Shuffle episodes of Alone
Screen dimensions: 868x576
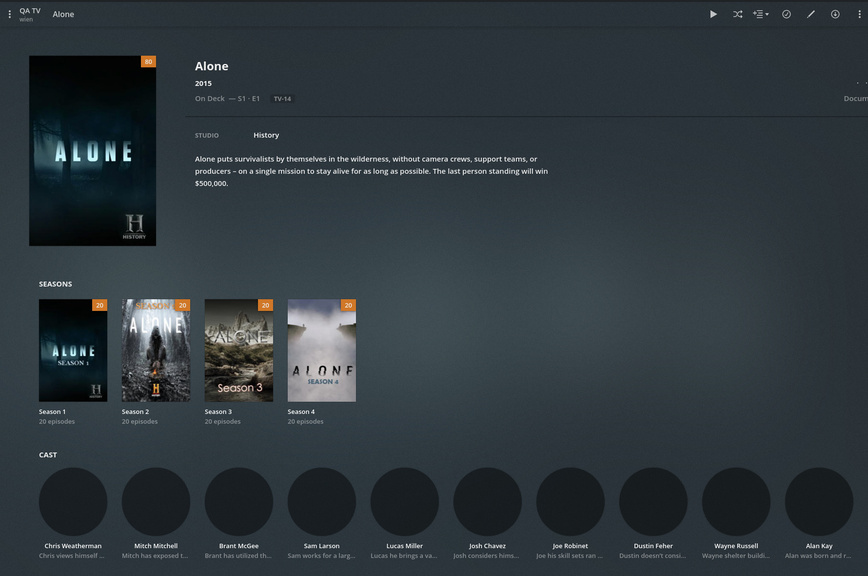coord(737,14)
